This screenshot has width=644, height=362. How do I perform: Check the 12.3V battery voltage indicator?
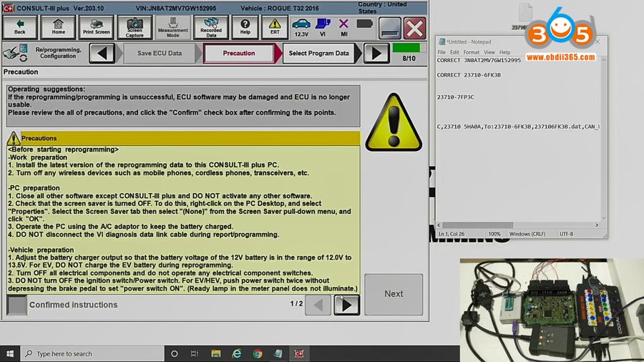pyautogui.click(x=301, y=27)
